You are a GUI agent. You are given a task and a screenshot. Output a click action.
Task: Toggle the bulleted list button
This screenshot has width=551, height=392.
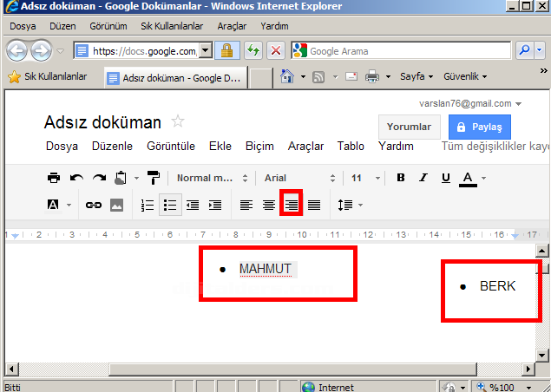coord(170,206)
